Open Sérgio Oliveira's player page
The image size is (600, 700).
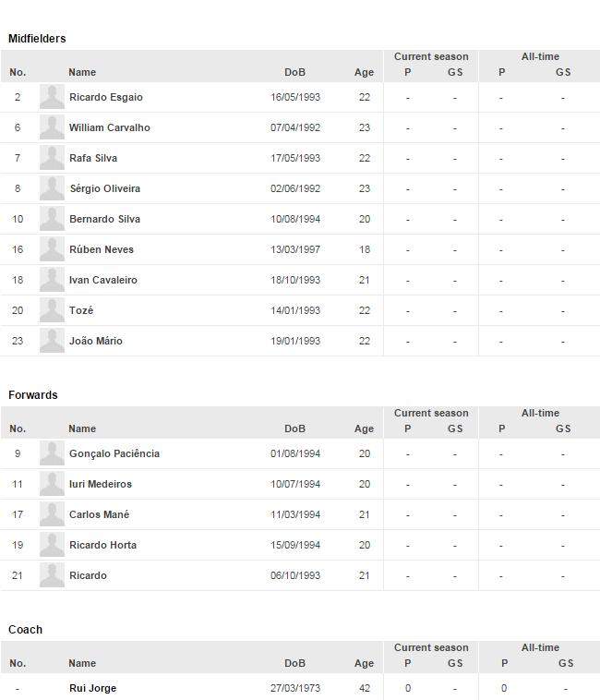click(104, 188)
